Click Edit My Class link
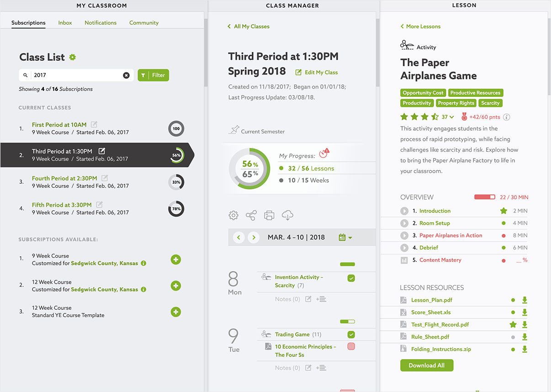 tap(317, 72)
